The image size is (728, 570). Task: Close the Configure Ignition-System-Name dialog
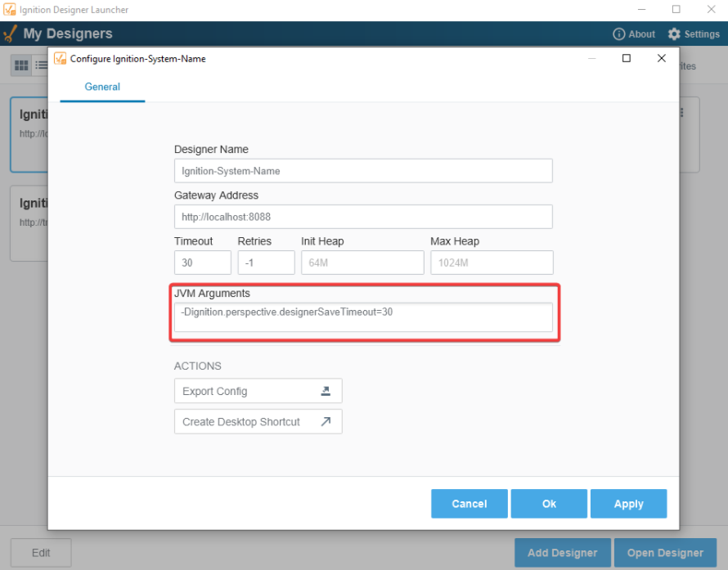click(662, 58)
